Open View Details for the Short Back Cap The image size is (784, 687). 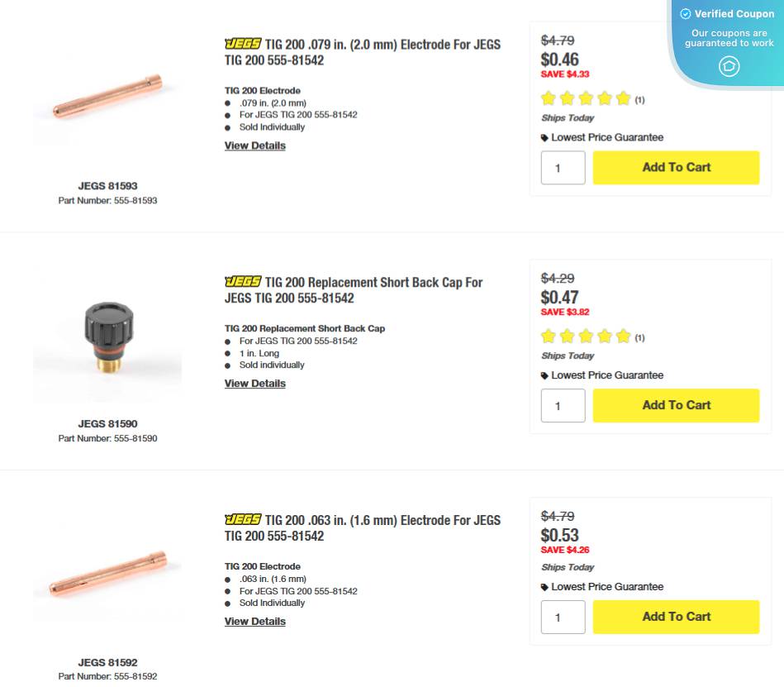254,383
